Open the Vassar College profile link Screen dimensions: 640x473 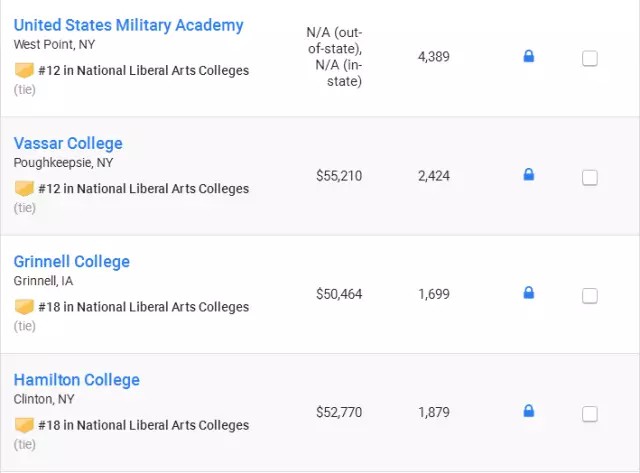pos(68,143)
